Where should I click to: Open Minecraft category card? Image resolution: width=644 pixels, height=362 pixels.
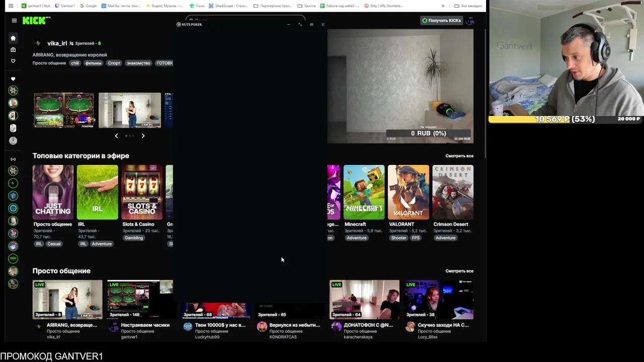pos(364,192)
